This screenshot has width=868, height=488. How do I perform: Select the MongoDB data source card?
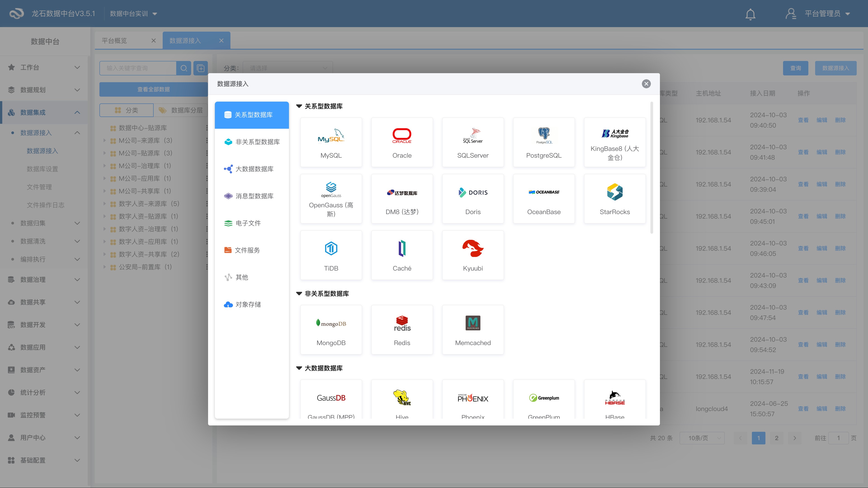(331, 330)
